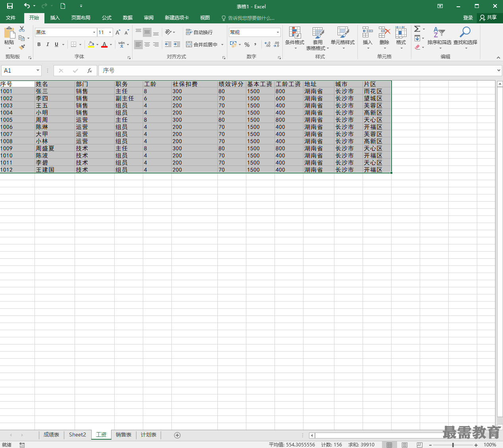Open the Merge and Center dropdown arrow
The height and width of the screenshot is (448, 503).
[222, 44]
